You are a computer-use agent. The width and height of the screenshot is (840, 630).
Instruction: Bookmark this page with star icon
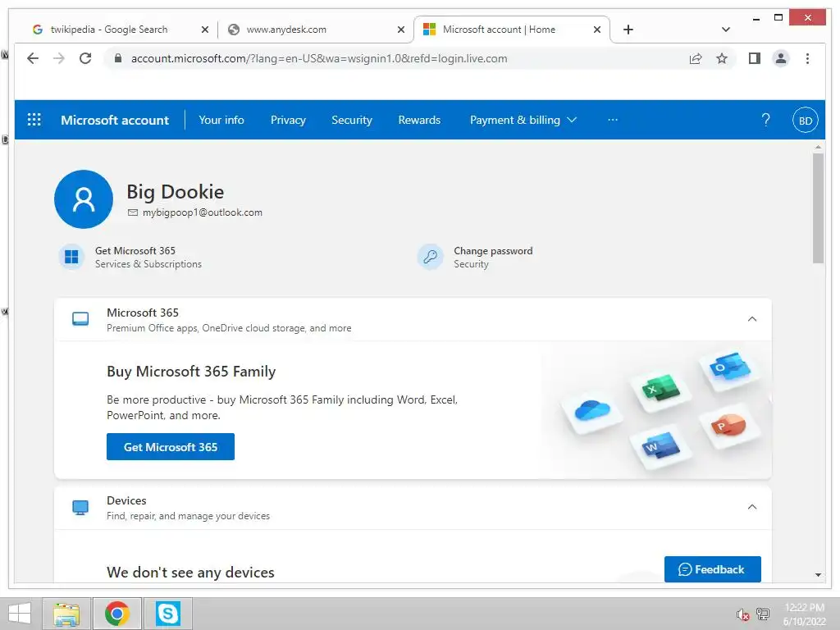pos(722,58)
